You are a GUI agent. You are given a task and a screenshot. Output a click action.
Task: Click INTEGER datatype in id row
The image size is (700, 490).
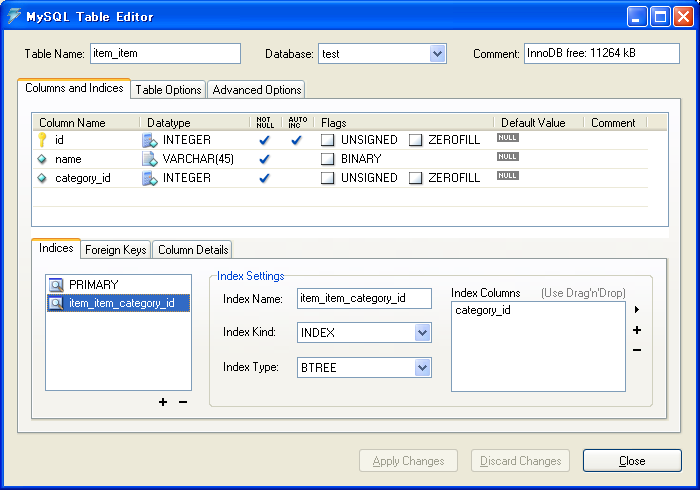pyautogui.click(x=187, y=140)
